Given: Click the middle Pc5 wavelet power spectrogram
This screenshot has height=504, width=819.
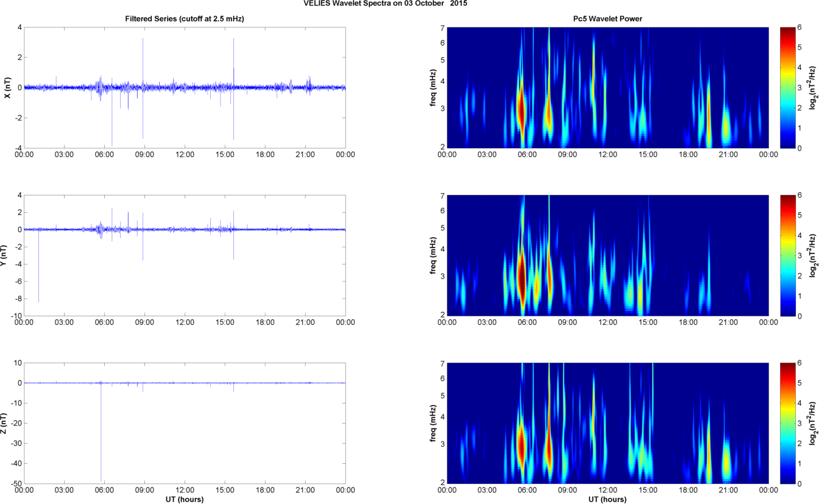Looking at the screenshot, I should click(x=608, y=255).
